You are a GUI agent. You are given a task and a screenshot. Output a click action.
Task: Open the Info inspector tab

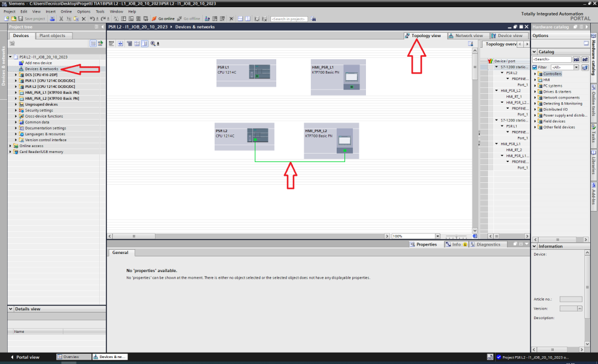(x=456, y=244)
